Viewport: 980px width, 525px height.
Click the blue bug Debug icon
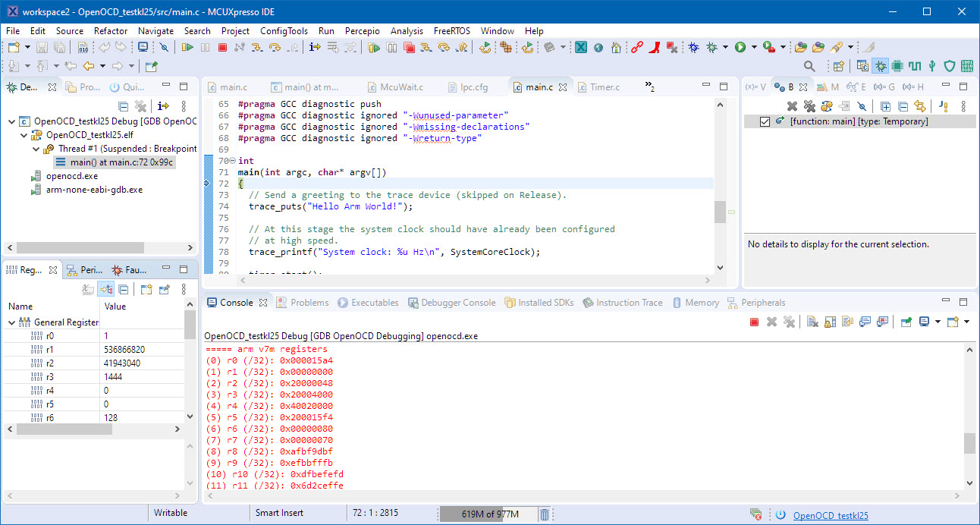coord(693,48)
